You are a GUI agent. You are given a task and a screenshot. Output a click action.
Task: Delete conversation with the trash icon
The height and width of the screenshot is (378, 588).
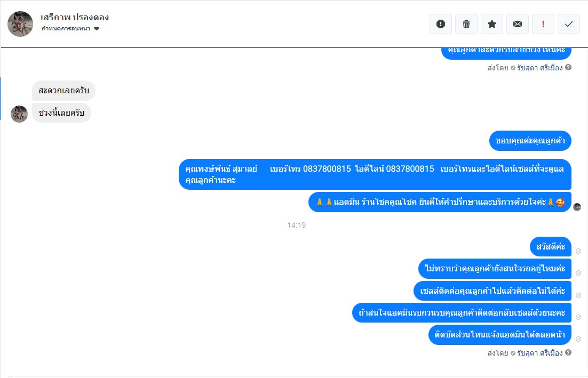[466, 24]
